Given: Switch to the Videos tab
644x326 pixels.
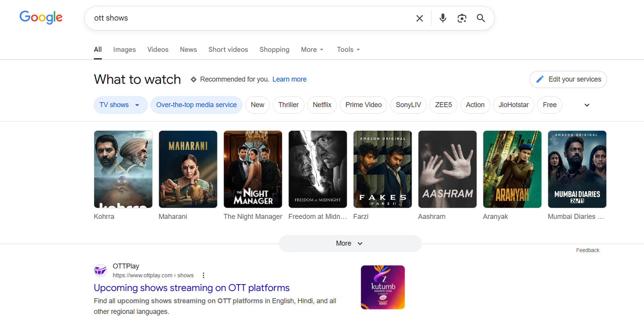Looking at the screenshot, I should (x=158, y=50).
